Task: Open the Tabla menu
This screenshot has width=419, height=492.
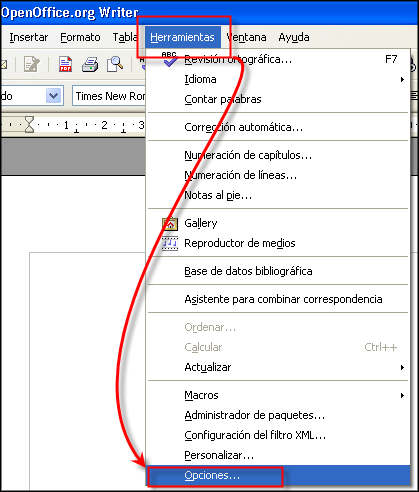Action: coord(125,37)
